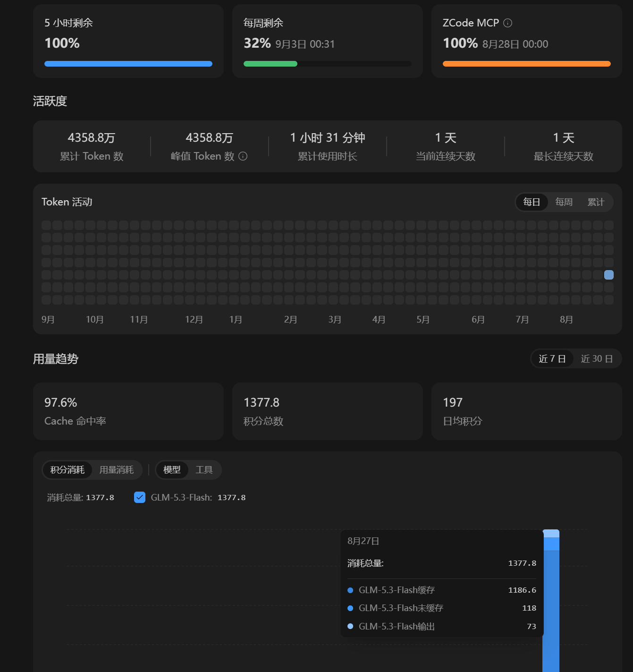Open the 用量消耗 tab
Image resolution: width=633 pixels, height=672 pixels.
pos(117,470)
